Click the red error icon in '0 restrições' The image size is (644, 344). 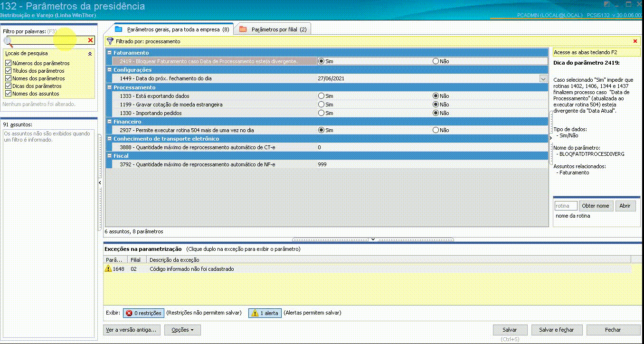tap(129, 313)
